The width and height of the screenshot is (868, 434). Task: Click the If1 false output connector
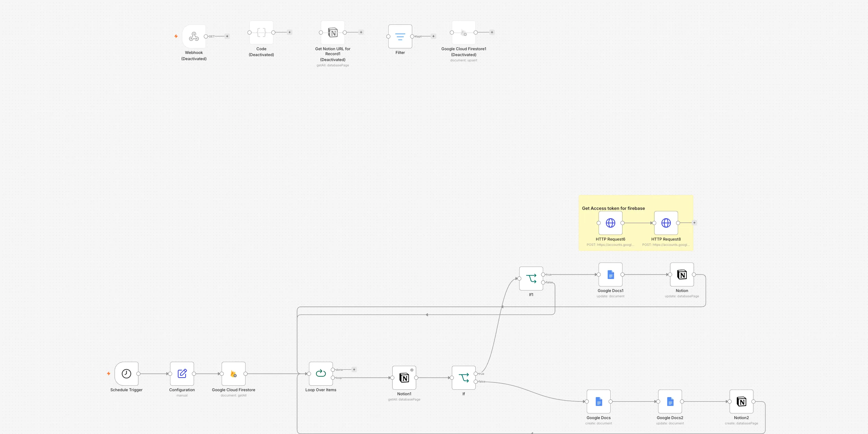pyautogui.click(x=543, y=282)
